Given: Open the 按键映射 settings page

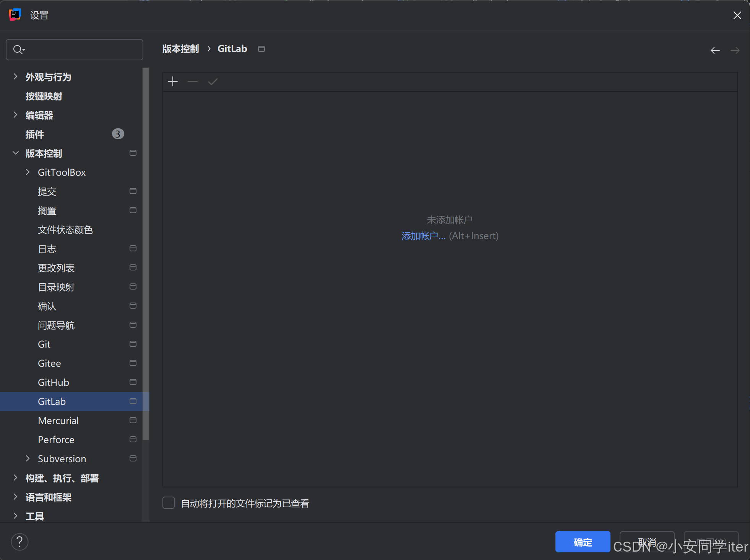Looking at the screenshot, I should 44,96.
